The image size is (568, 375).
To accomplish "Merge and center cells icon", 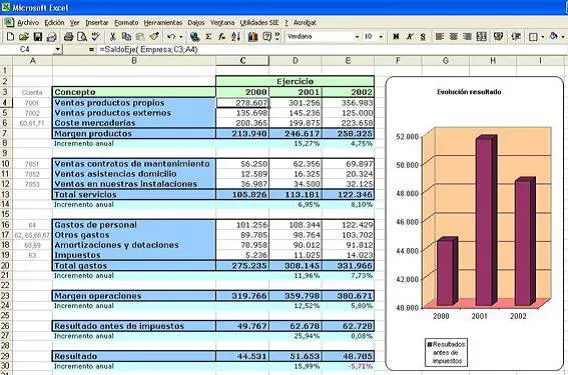I will point(481,37).
